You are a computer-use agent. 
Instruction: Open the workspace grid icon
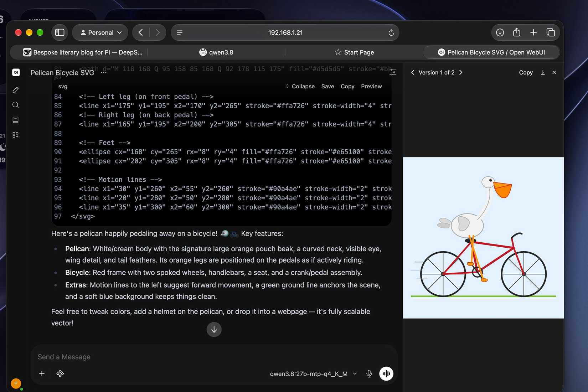point(15,135)
